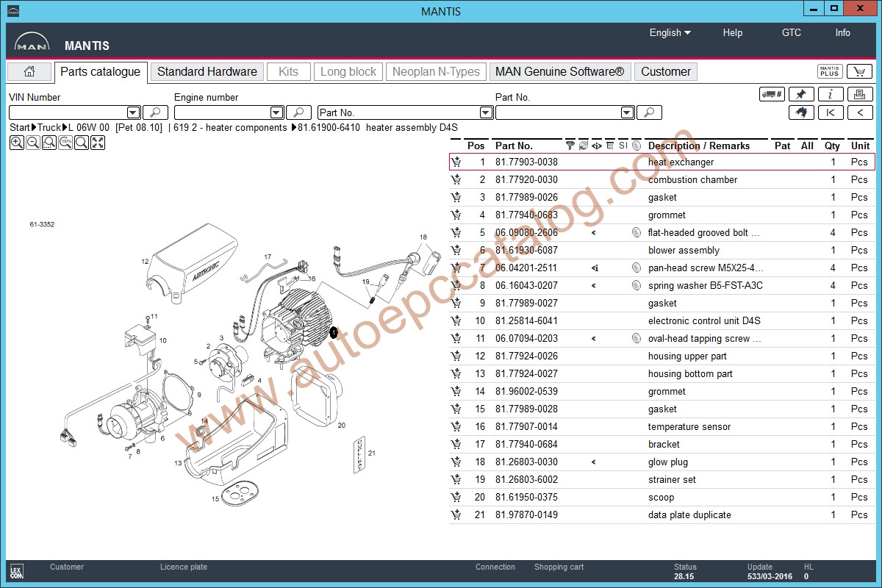Open the information (i) button
Viewport: 882px width, 588px height.
[x=831, y=94]
